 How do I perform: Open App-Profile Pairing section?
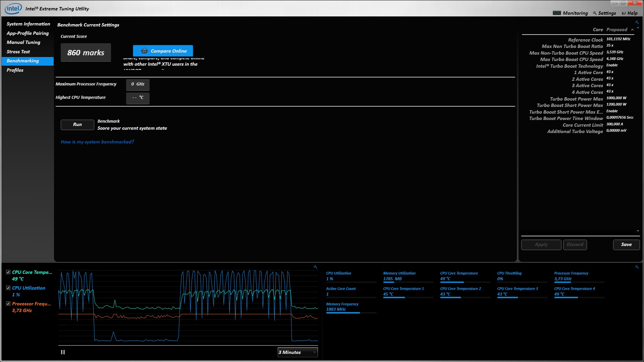pos(28,33)
